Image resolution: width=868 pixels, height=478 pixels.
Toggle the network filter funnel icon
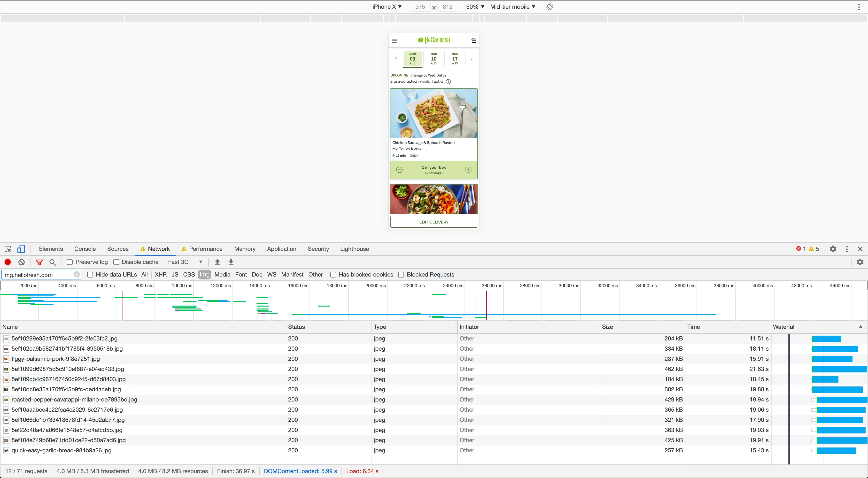click(x=39, y=262)
